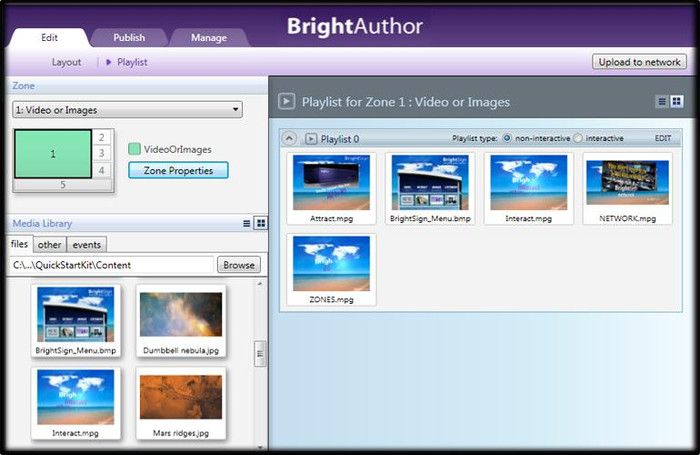Viewport: 700px width, 455px height.
Task: Click the Media Library scrollbar thumb
Action: pyautogui.click(x=260, y=354)
